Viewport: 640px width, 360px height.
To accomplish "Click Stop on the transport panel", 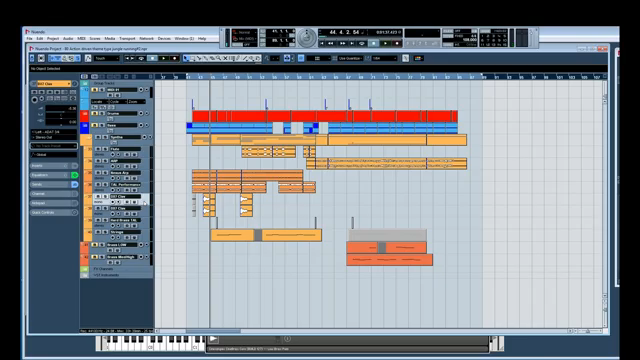I will click(374, 43).
